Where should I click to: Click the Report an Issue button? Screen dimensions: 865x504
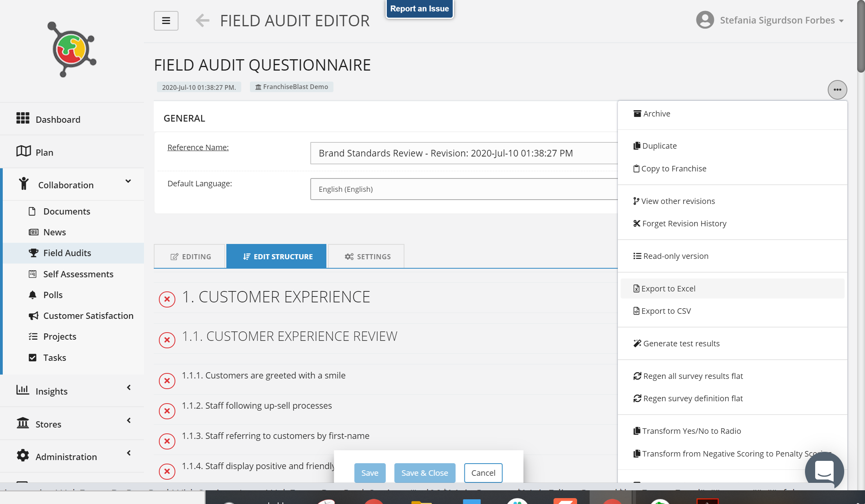(x=419, y=9)
